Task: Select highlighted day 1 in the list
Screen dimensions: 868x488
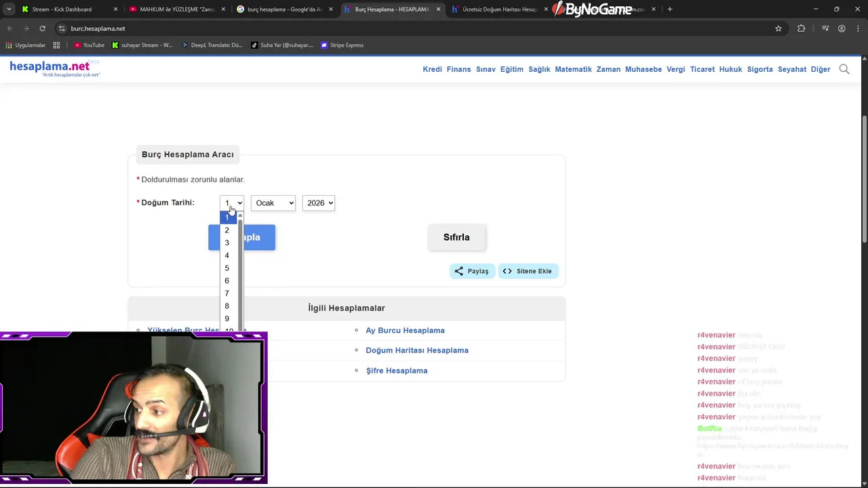Action: [229, 218]
